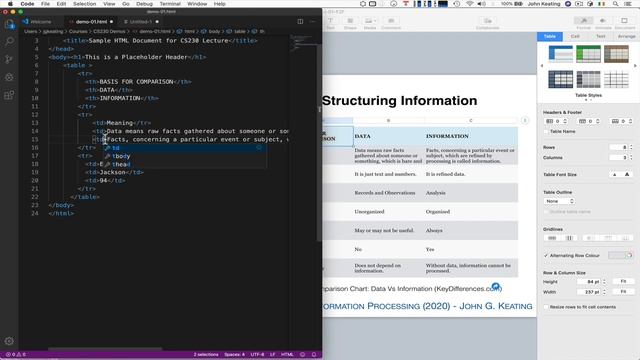Click the Fit button next to Width

click(623, 292)
